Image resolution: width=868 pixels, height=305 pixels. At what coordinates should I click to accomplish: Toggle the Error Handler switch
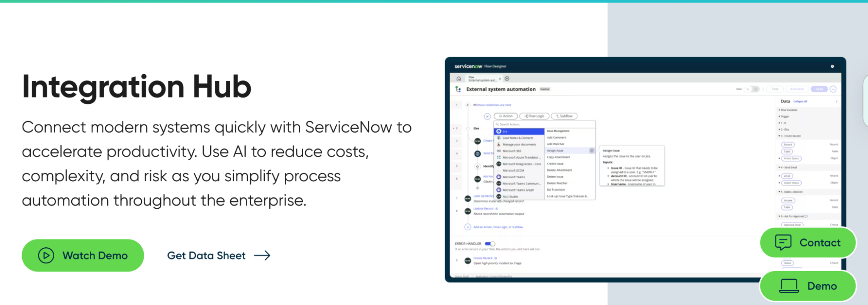click(490, 244)
